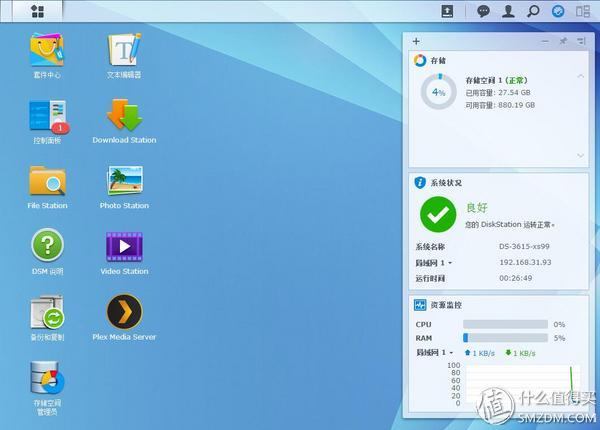Image resolution: width=600 pixels, height=430 pixels.
Task: Dock the widget panel to the side
Action: (582, 41)
